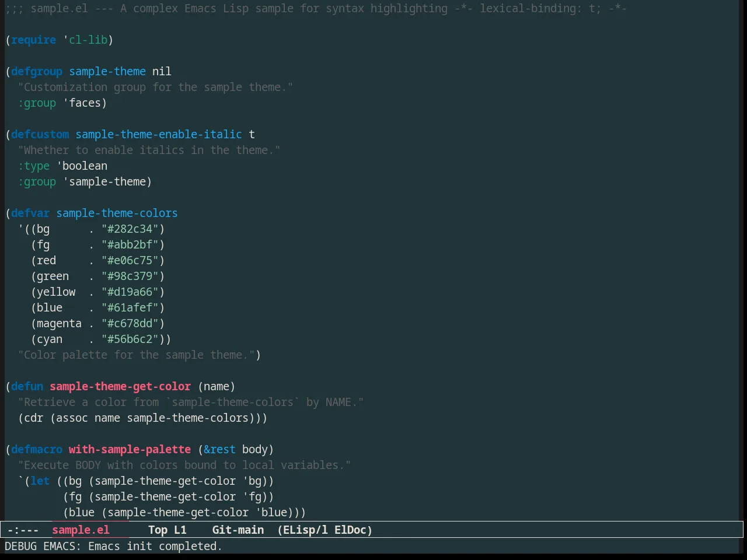Click the sample.el buffer name in mode line
Image resolution: width=747 pixels, height=560 pixels.
[81, 530]
